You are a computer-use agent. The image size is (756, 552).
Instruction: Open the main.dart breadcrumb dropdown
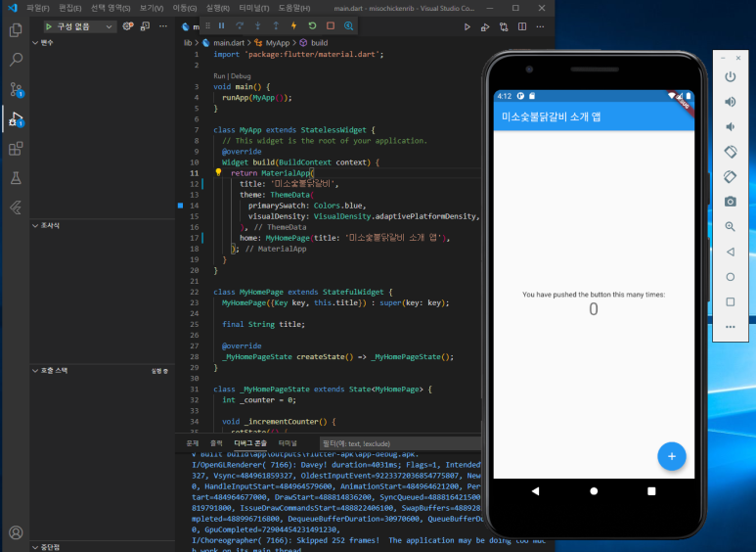(229, 43)
